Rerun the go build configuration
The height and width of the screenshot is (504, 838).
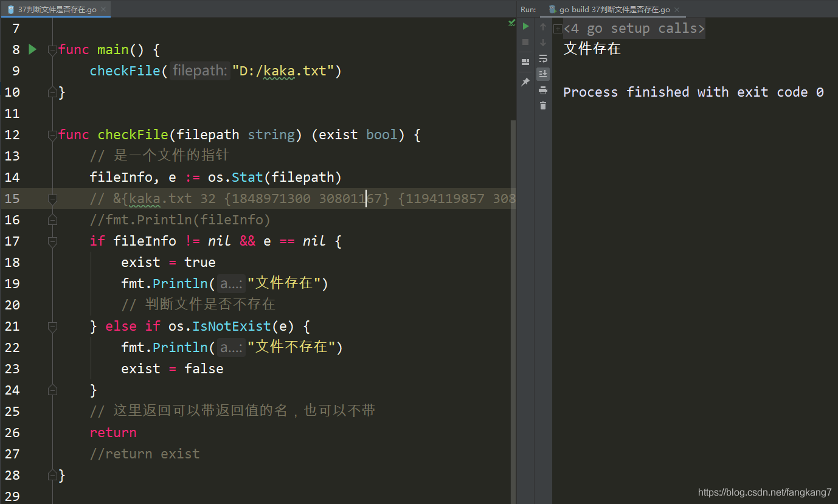coord(526,26)
